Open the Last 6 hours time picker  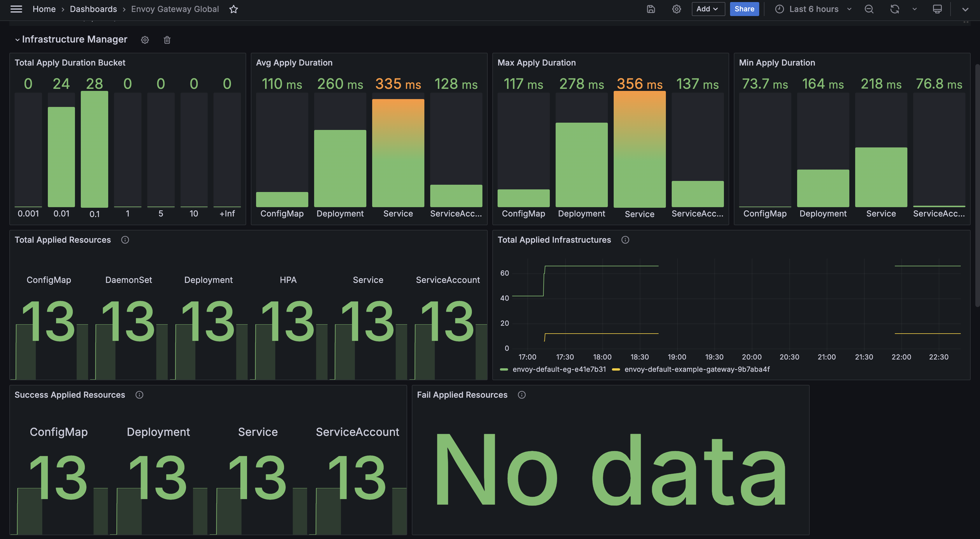pos(813,9)
